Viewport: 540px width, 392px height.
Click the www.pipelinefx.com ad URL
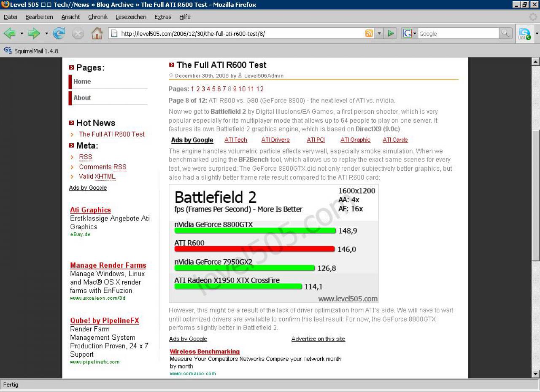pyautogui.click(x=94, y=362)
